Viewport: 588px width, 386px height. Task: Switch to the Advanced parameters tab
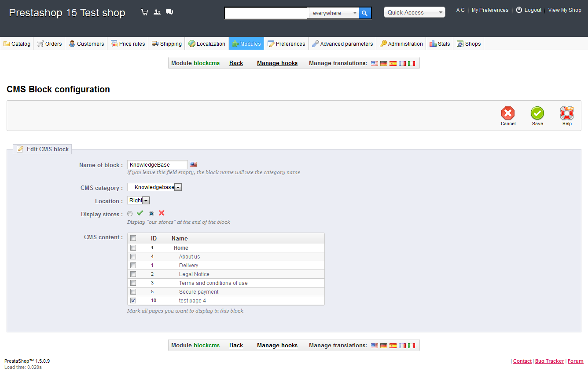(x=342, y=44)
